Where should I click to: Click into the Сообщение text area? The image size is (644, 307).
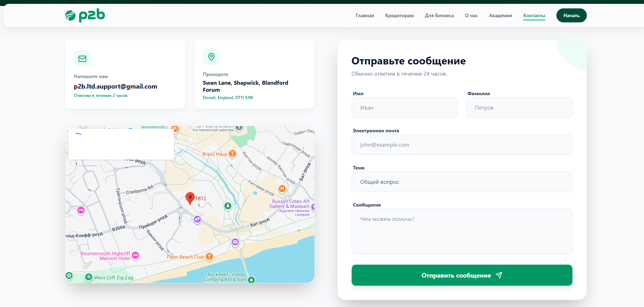tap(462, 231)
